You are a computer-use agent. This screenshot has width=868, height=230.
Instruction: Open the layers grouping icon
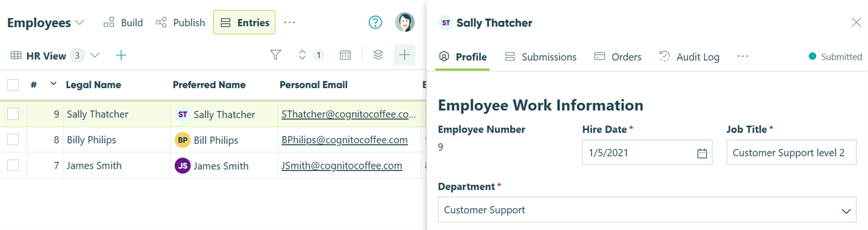pos(378,55)
